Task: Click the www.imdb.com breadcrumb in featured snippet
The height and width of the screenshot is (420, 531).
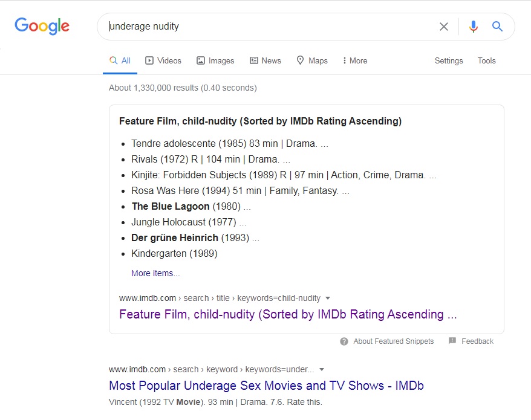Action: 148,298
